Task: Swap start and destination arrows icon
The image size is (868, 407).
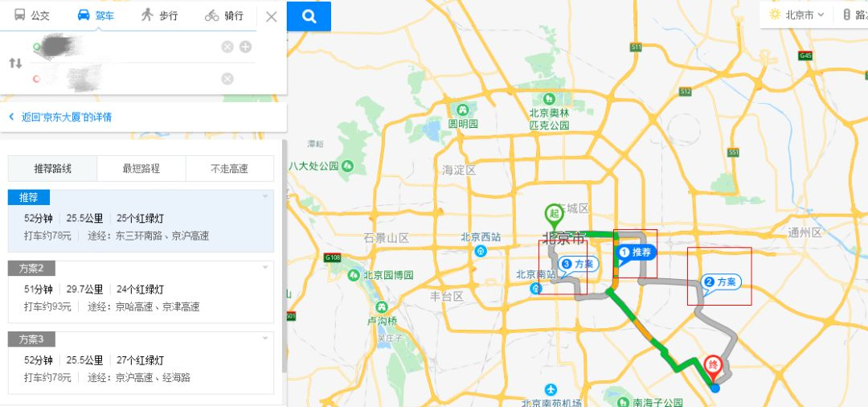Action: point(15,63)
